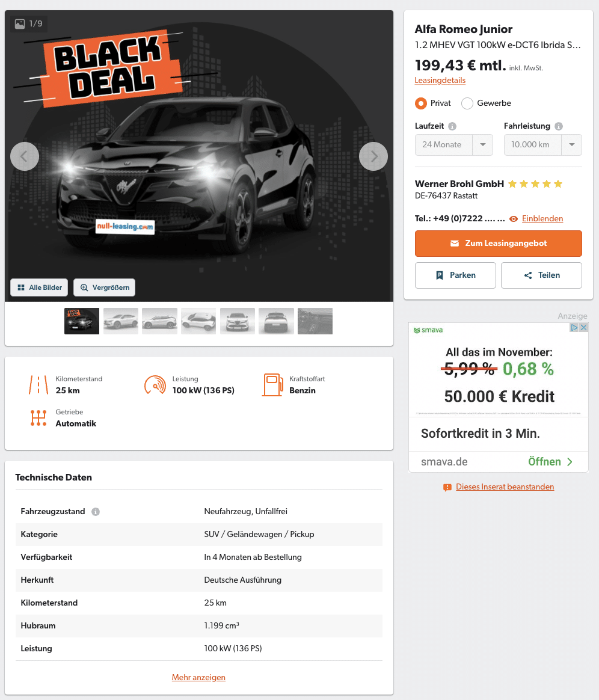The width and height of the screenshot is (599, 700).
Task: Reveal phone number via Einblenden
Action: coord(542,219)
